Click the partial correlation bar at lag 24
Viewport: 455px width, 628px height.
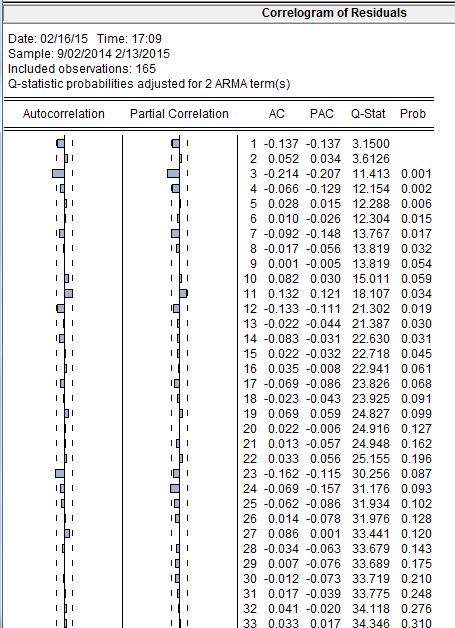point(175,489)
